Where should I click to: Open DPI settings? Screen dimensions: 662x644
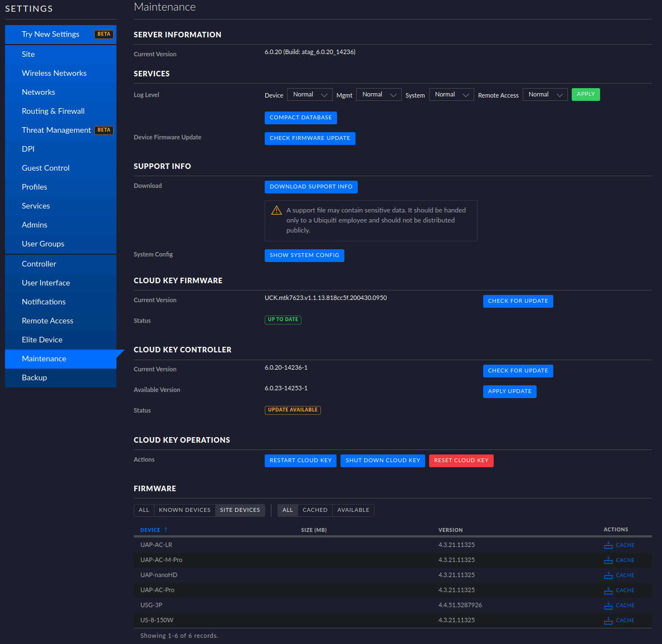click(61, 149)
